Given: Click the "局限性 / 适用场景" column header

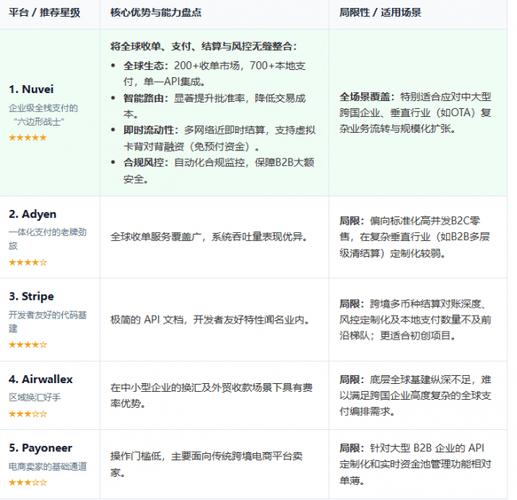Looking at the screenshot, I should coord(380,13).
